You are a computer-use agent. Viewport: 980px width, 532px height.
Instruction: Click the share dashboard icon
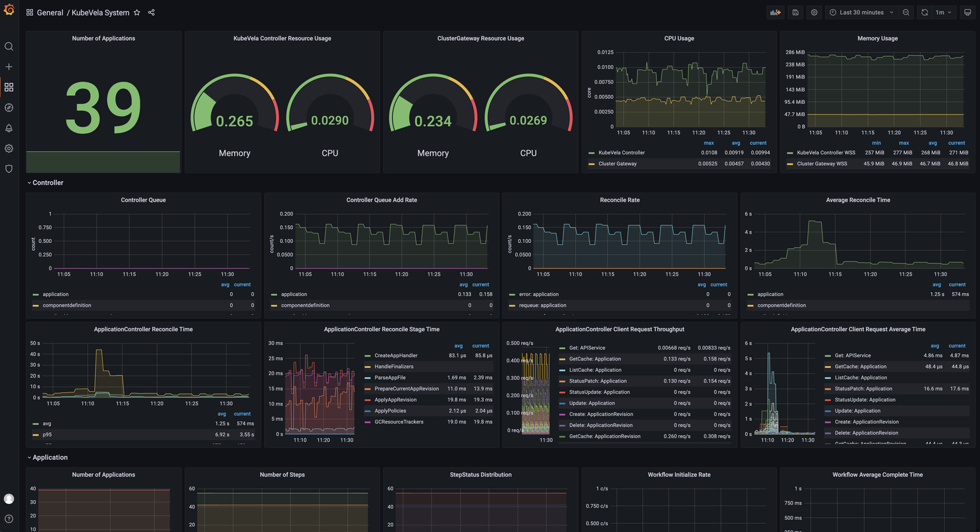(151, 13)
